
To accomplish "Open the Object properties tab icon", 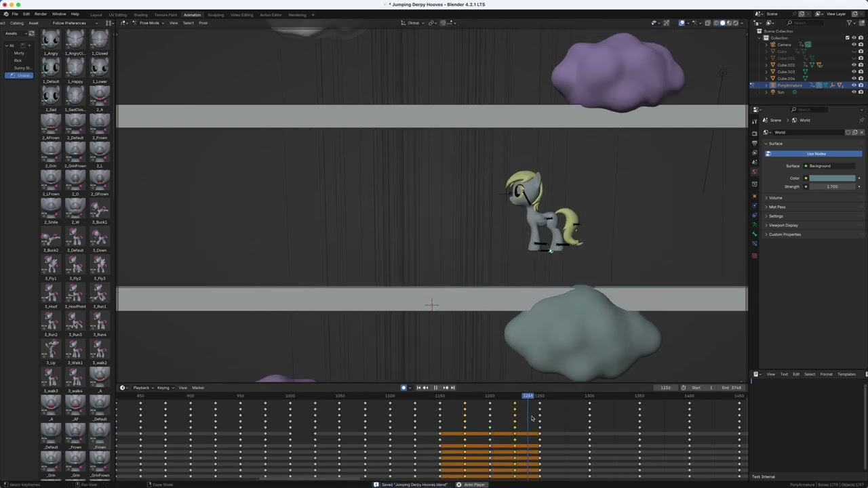I will [x=755, y=196].
